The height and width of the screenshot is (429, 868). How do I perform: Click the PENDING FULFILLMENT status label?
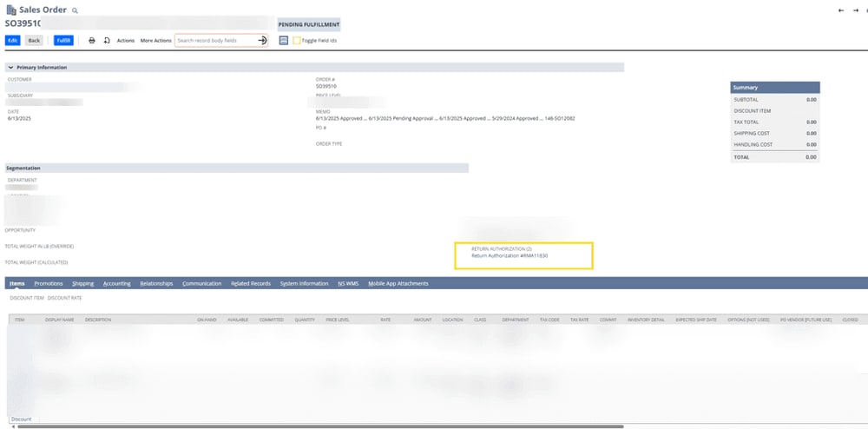point(309,25)
